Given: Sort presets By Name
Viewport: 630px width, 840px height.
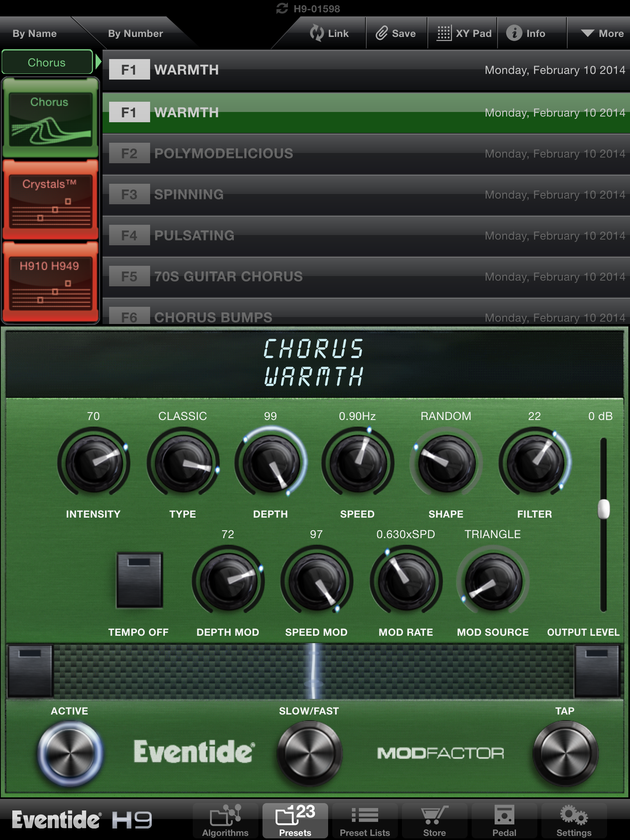Looking at the screenshot, I should 35,33.
